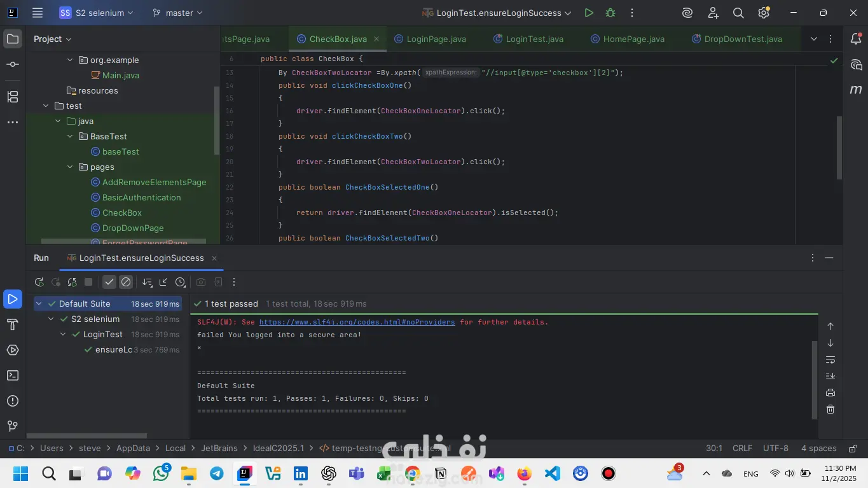The width and height of the screenshot is (868, 488).
Task: Close the CheckBox.java tab
Action: [x=376, y=39]
